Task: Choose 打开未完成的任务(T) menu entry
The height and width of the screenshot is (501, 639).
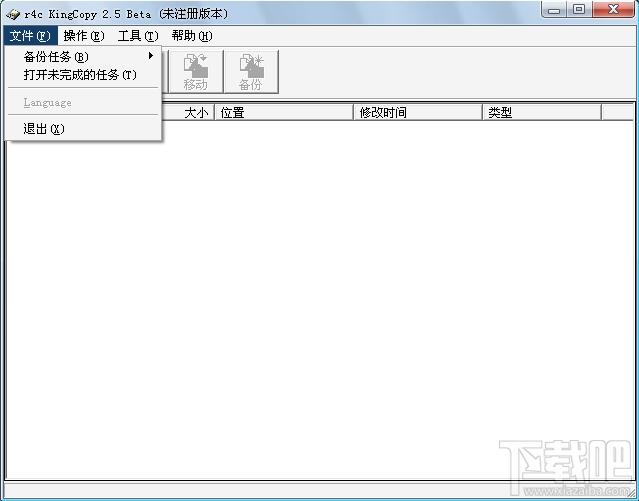Action: coord(84,75)
